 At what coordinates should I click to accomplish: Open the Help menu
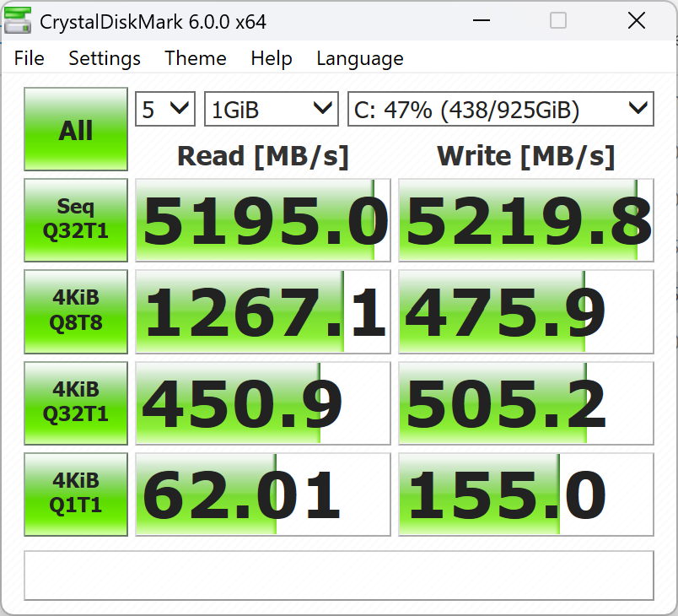tap(272, 58)
